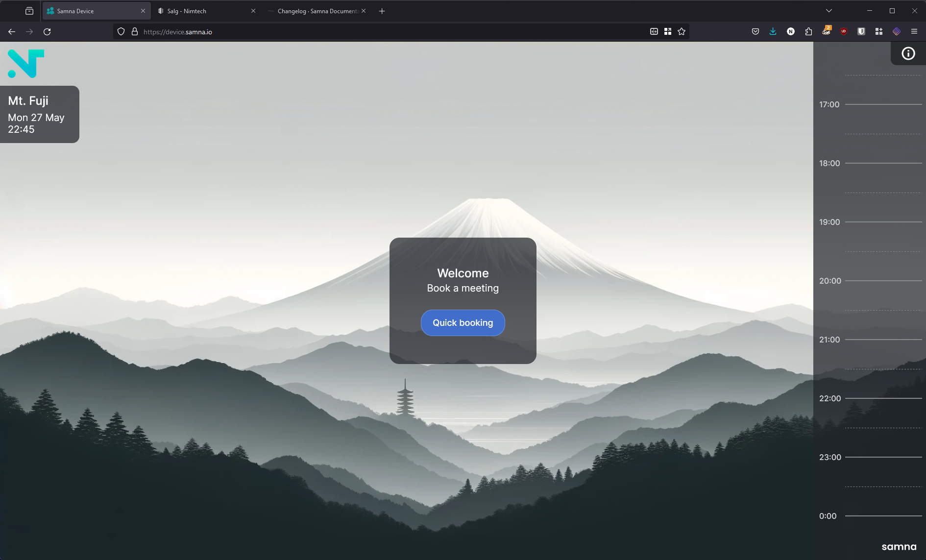Click the 19:00 time label in the schedule
This screenshot has width=926, height=560.
click(x=829, y=222)
